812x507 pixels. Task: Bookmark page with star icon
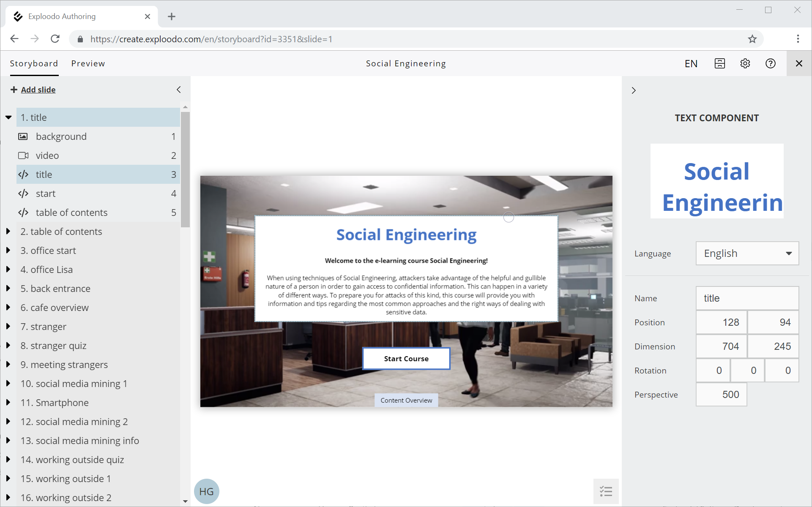[752, 39]
